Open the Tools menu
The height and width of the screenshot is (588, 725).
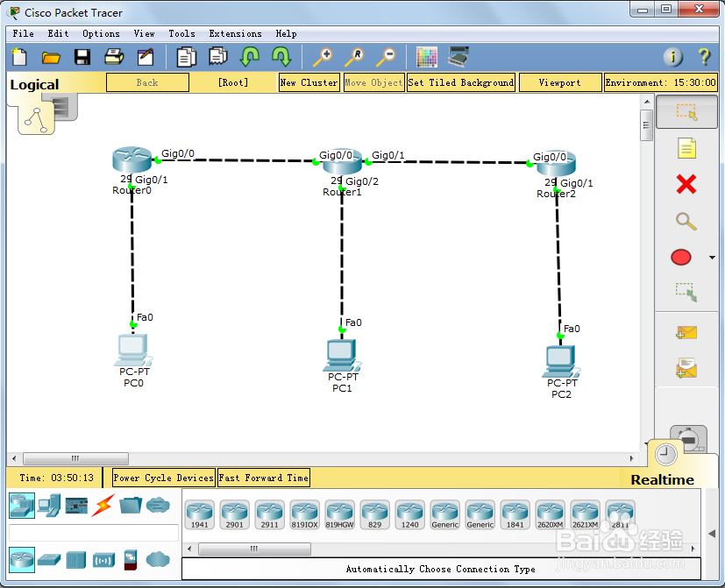point(181,34)
